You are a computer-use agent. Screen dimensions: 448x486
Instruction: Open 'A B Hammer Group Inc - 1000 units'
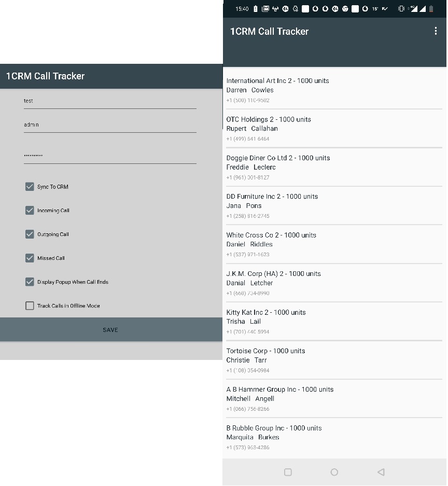(x=280, y=390)
